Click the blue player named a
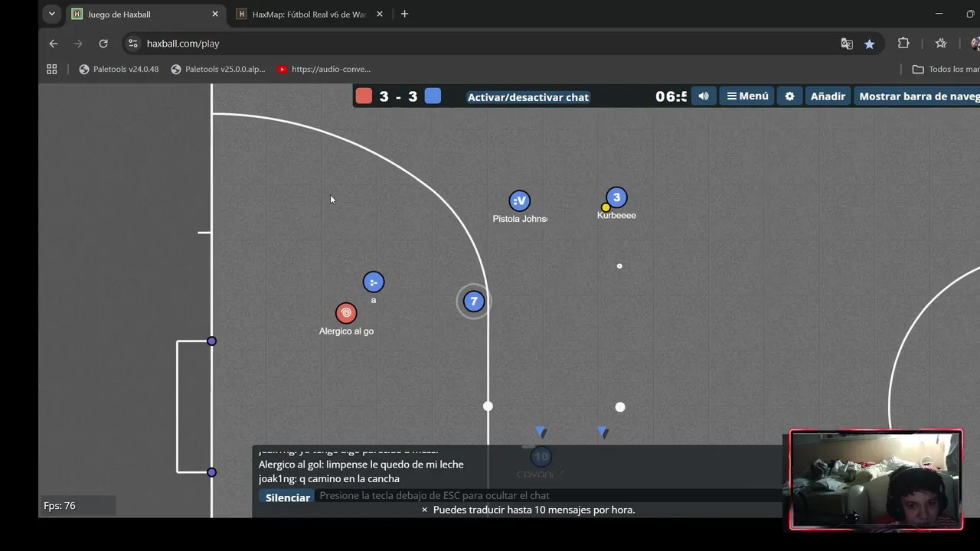Image resolution: width=980 pixels, height=551 pixels. tap(374, 282)
